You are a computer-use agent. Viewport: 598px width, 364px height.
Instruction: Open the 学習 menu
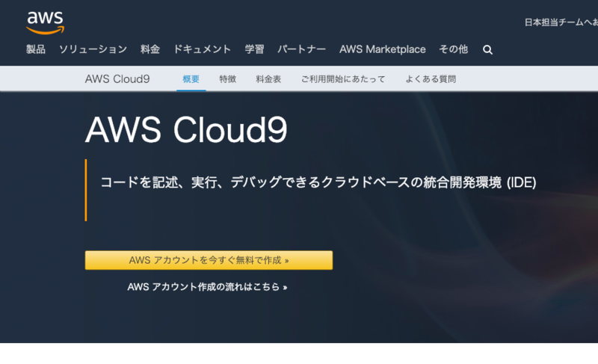[x=254, y=49]
